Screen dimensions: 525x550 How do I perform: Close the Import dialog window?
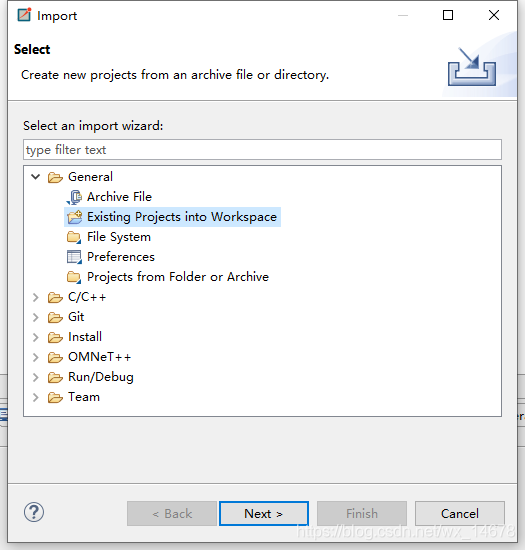[x=494, y=15]
